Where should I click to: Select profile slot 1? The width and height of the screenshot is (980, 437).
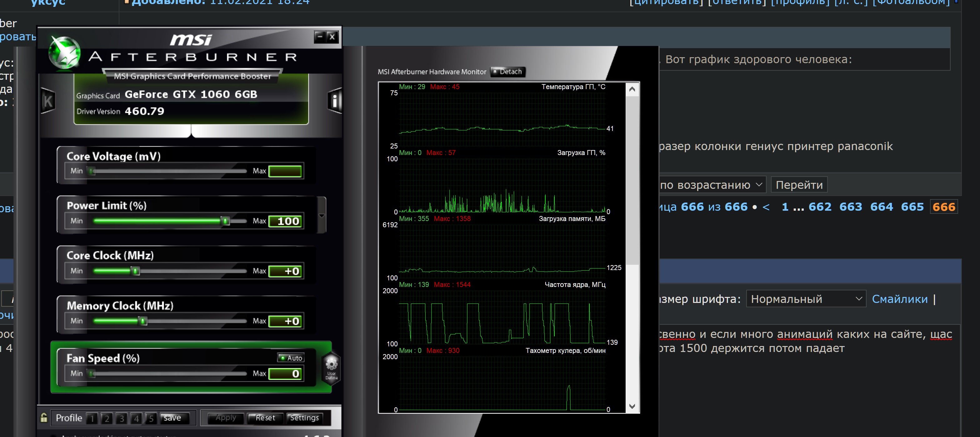coord(92,418)
